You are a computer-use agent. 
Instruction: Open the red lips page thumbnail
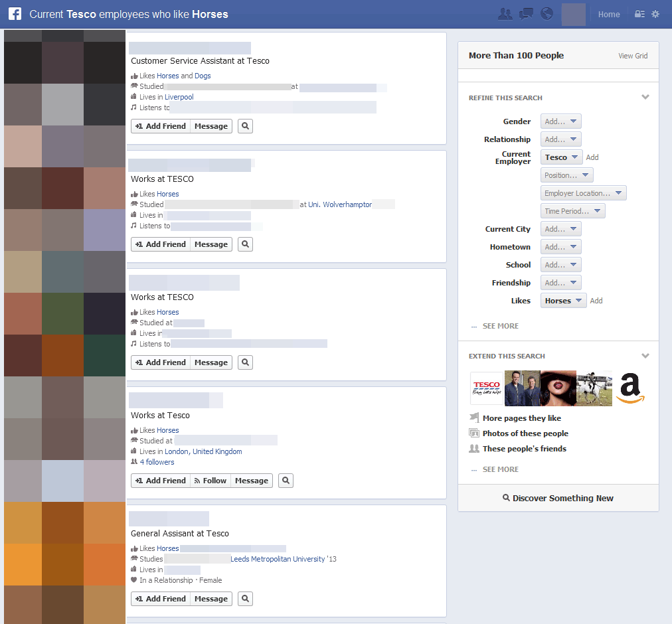558,388
